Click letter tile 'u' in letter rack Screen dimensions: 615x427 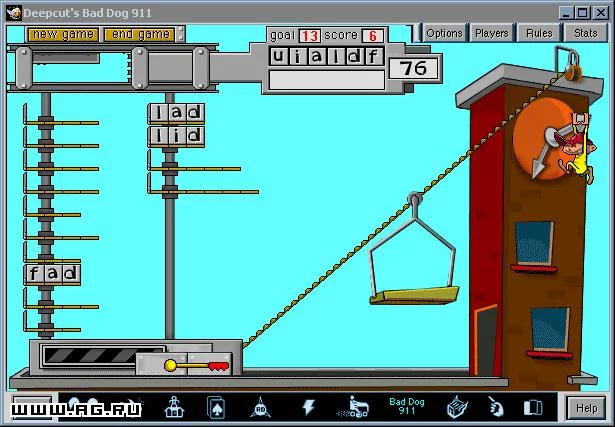[278, 56]
